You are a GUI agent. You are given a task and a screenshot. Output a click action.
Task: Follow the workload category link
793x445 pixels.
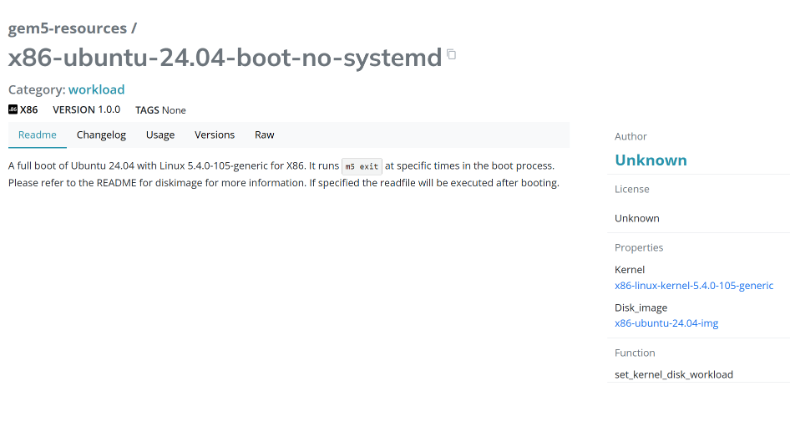point(96,89)
